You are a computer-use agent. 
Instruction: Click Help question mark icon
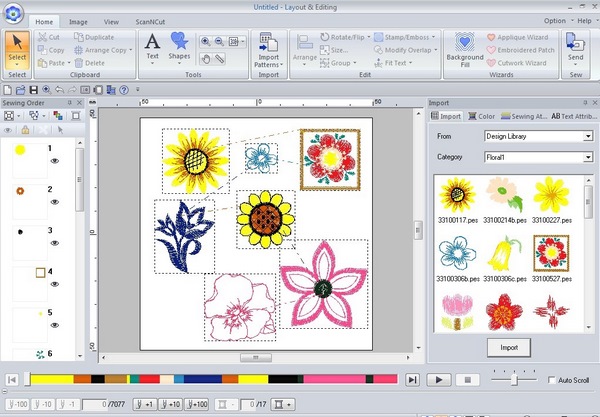click(124, 90)
